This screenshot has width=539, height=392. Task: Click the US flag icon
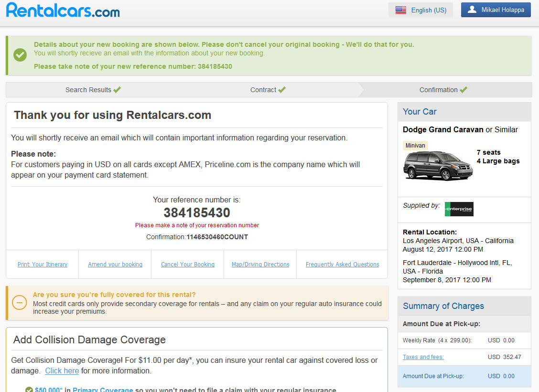[x=401, y=10]
